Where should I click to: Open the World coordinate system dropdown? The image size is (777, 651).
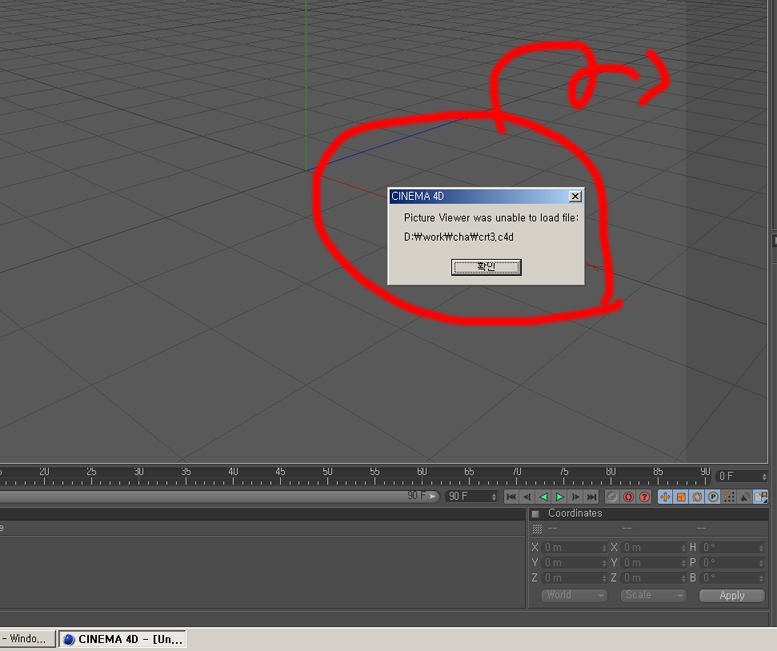pos(574,595)
